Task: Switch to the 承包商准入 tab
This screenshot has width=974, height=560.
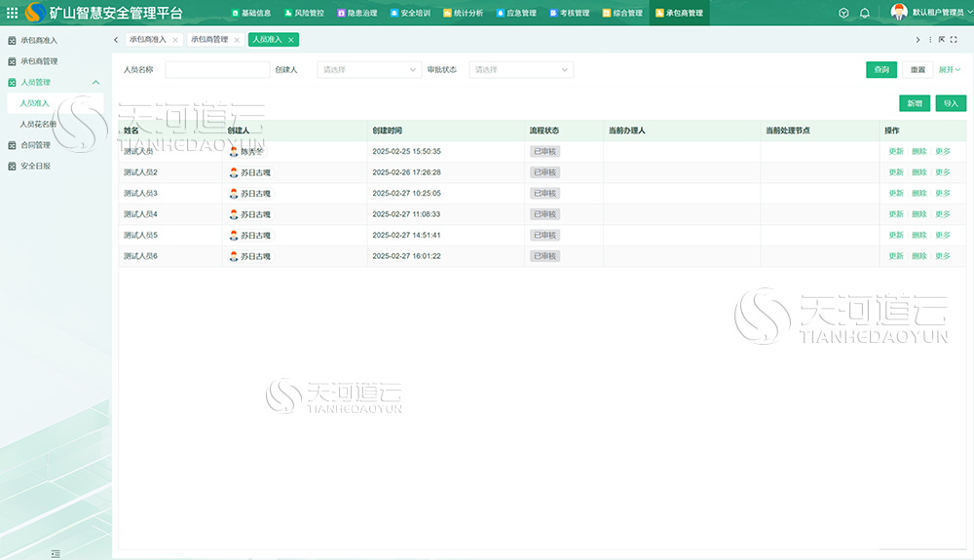Action: [148, 40]
